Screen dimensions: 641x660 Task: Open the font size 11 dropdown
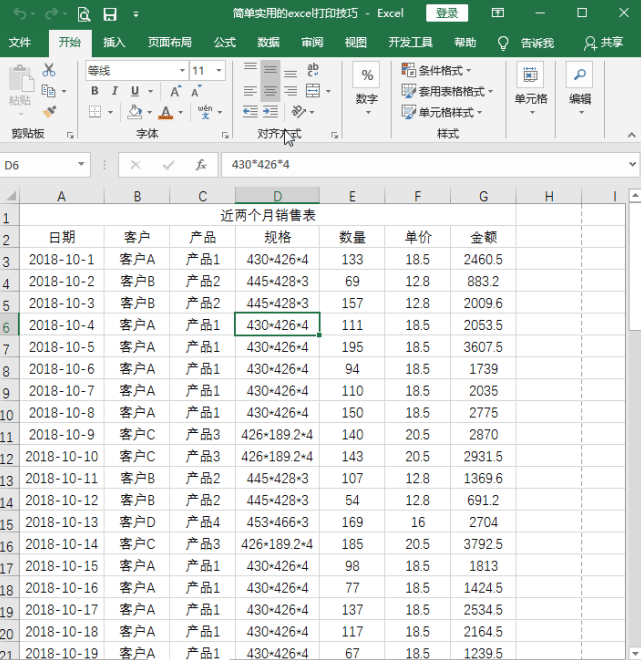(x=219, y=71)
